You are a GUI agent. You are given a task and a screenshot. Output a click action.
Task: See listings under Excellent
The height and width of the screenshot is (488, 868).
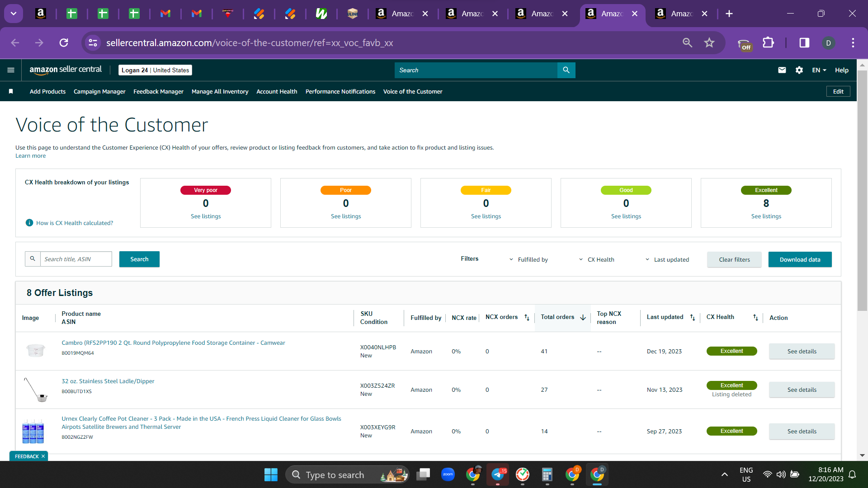point(766,216)
